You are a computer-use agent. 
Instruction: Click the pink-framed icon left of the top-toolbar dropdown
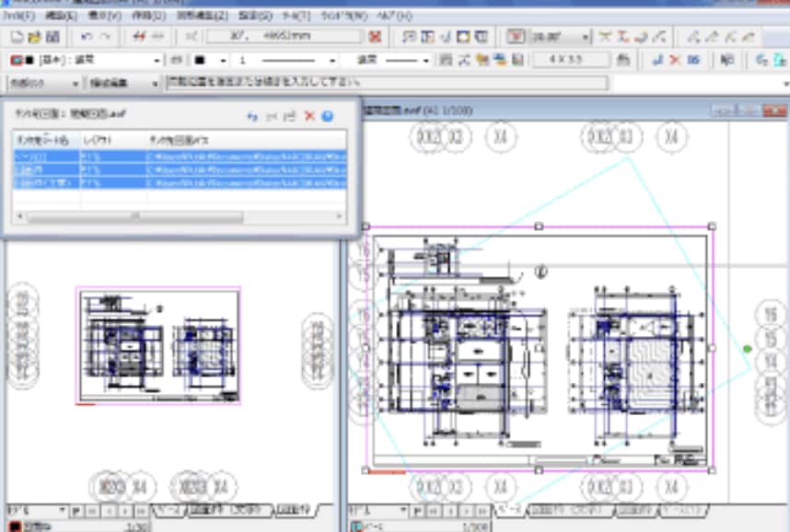click(x=516, y=37)
